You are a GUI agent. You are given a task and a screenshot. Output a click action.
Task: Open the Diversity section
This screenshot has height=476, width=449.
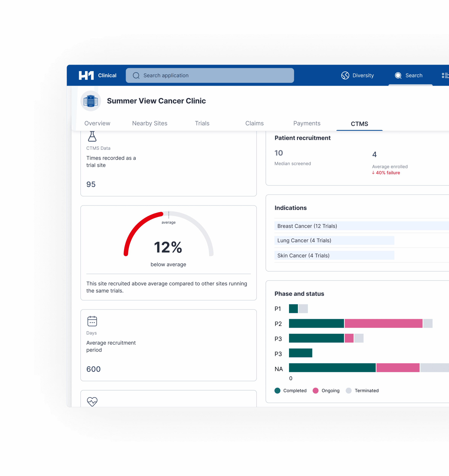[357, 75]
